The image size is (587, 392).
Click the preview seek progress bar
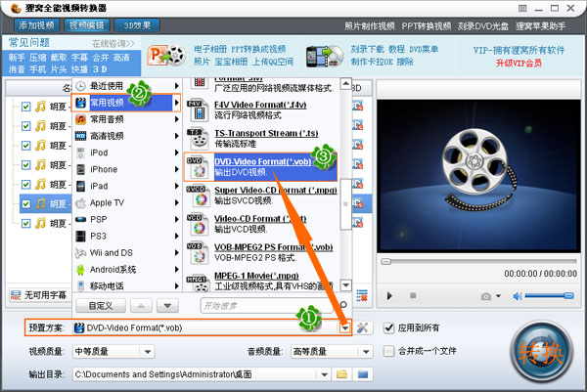click(478, 261)
